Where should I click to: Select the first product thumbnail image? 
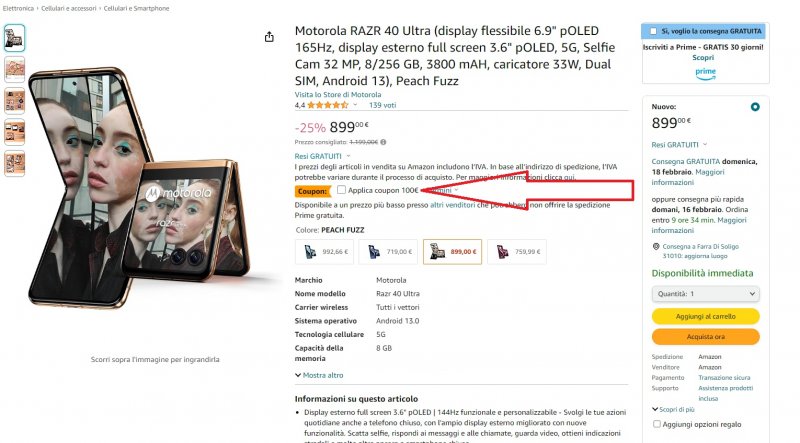[15, 37]
